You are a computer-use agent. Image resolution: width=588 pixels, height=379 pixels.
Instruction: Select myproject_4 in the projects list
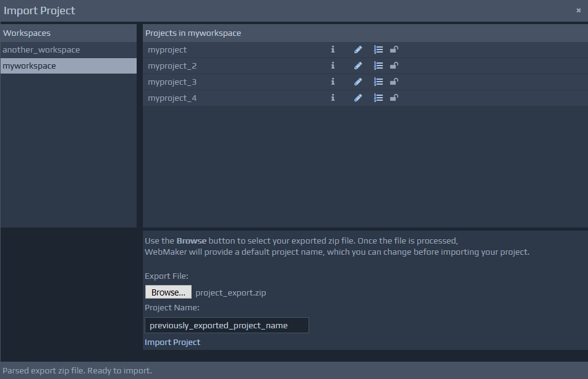click(x=172, y=98)
